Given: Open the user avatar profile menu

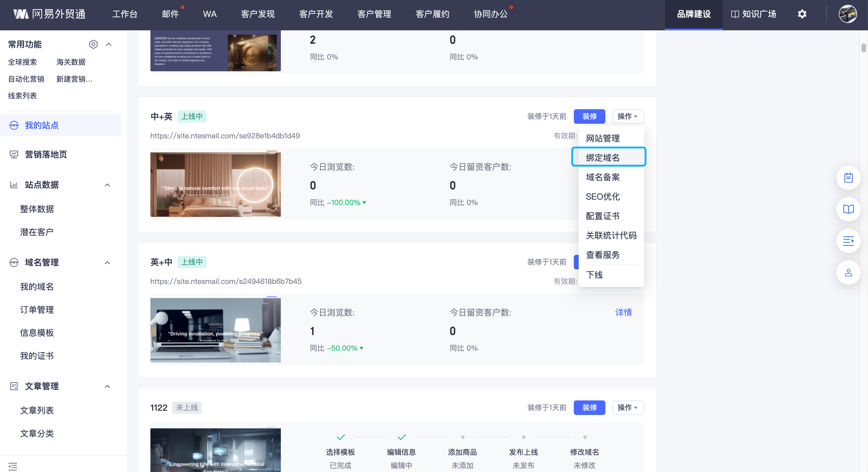Looking at the screenshot, I should pyautogui.click(x=847, y=14).
